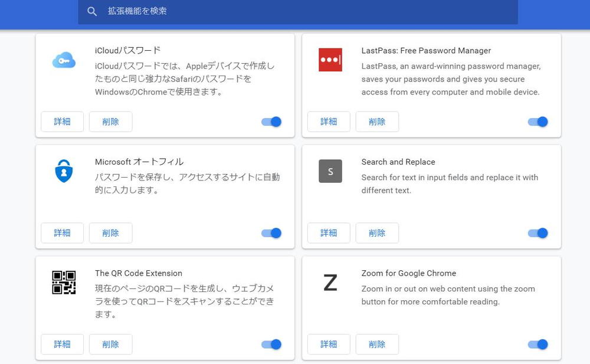Disable the iCloudパスワード extension toggle
The image size is (590, 364).
pyautogui.click(x=271, y=122)
